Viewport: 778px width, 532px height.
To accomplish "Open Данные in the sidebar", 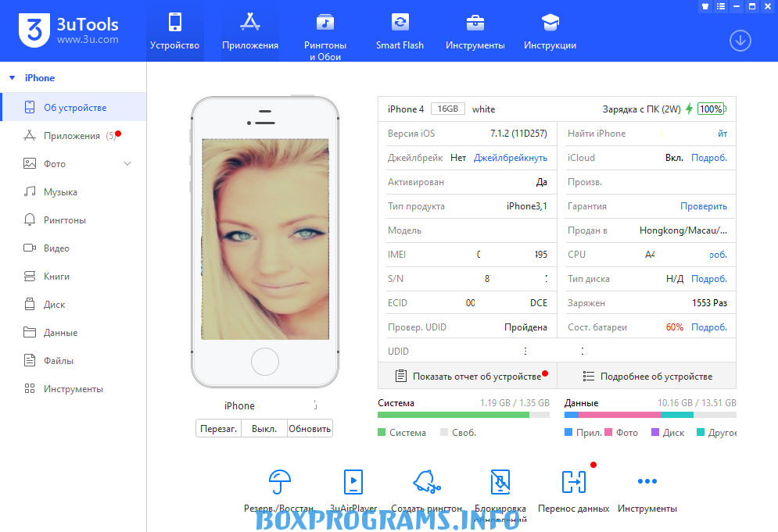I will pyautogui.click(x=73, y=332).
